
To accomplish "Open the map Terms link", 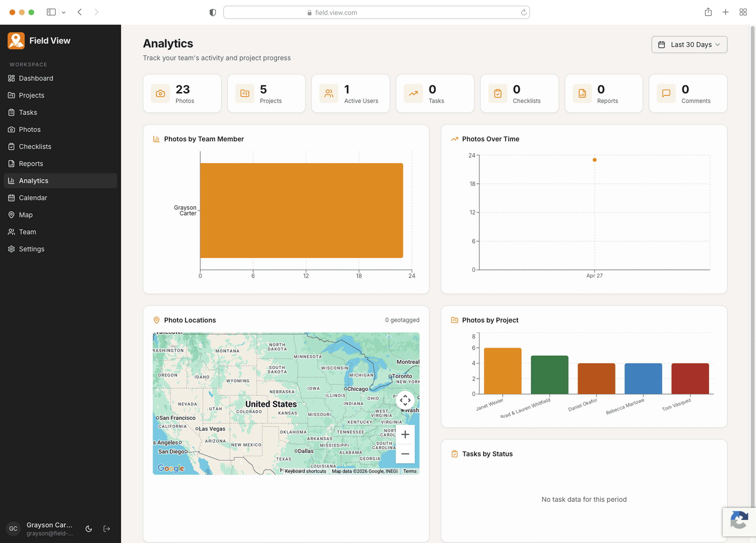I will pos(410,471).
